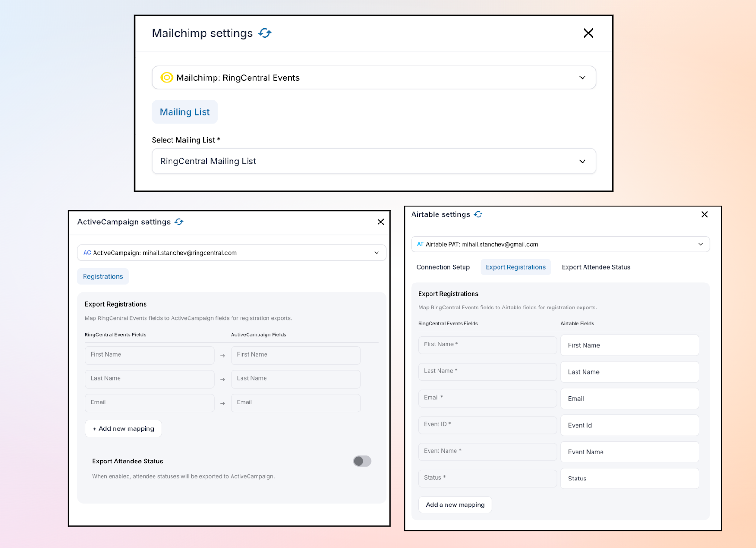Click the Airtable Event Name field

click(x=630, y=452)
